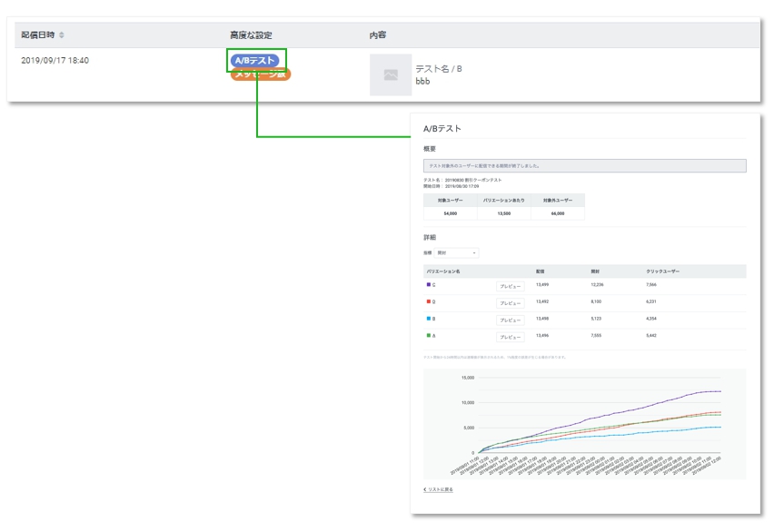
Task: Click the クリックユーザー column header
Action: (x=662, y=271)
